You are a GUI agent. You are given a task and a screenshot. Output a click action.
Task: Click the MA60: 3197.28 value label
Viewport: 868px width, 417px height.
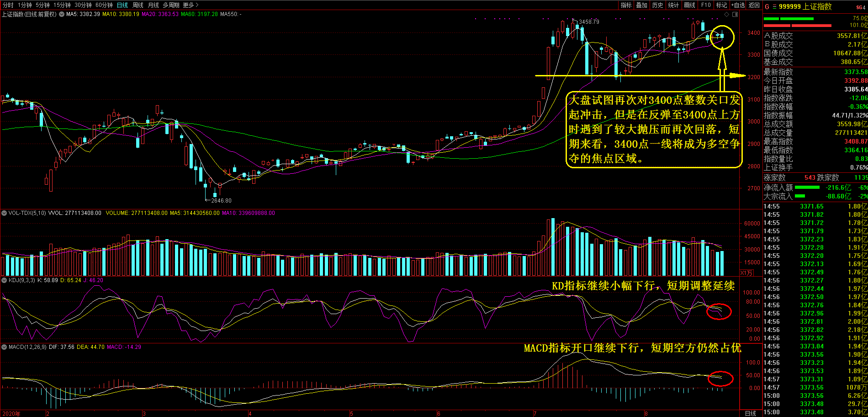click(199, 14)
